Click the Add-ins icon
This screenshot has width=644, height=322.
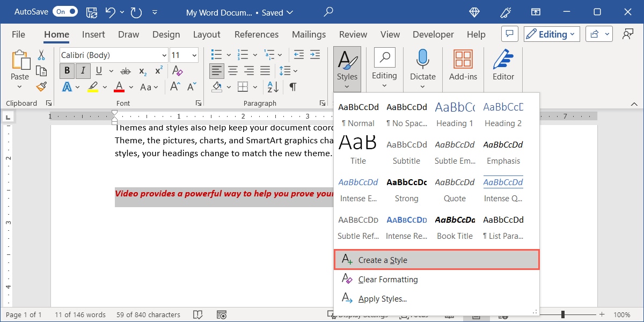point(463,59)
